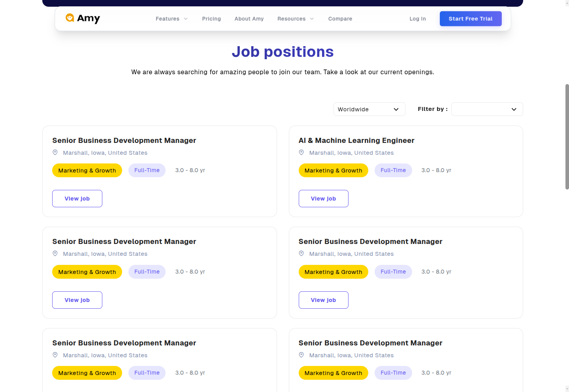Expand the Features menu

(168, 19)
